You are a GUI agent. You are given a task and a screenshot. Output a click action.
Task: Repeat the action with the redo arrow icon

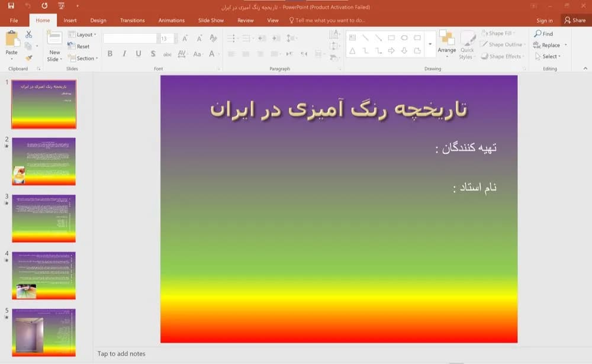pyautogui.click(x=44, y=6)
